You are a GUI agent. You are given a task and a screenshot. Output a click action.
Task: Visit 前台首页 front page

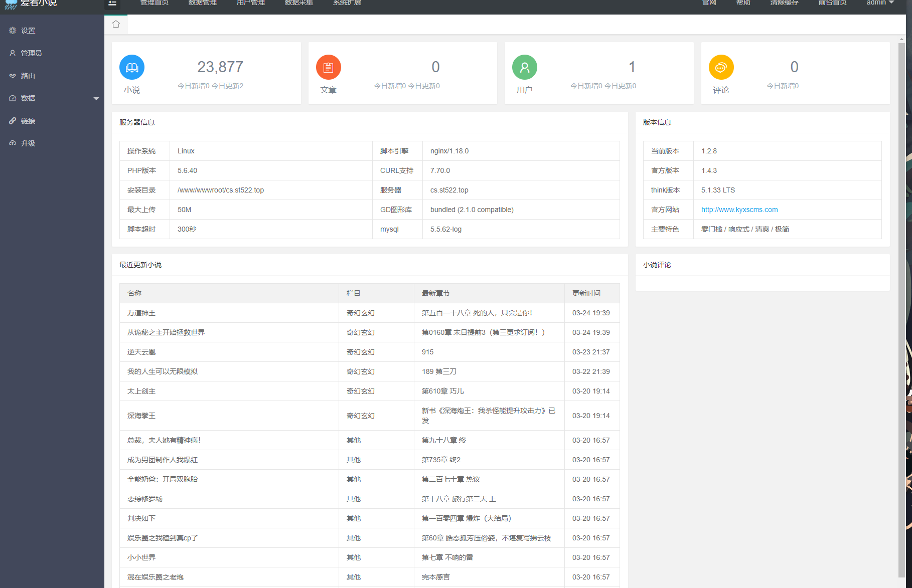click(832, 3)
